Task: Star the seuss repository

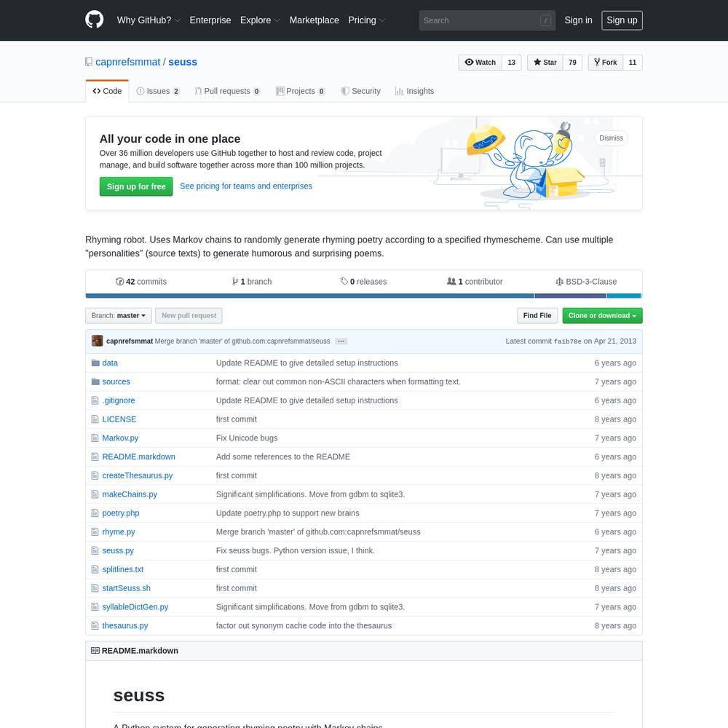Action: [545, 62]
